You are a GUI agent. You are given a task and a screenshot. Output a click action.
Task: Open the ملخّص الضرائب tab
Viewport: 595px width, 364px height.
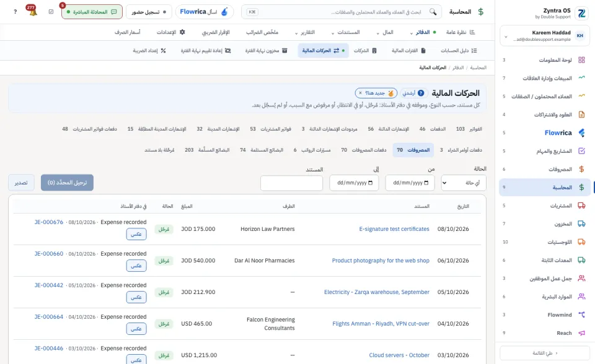(262, 32)
